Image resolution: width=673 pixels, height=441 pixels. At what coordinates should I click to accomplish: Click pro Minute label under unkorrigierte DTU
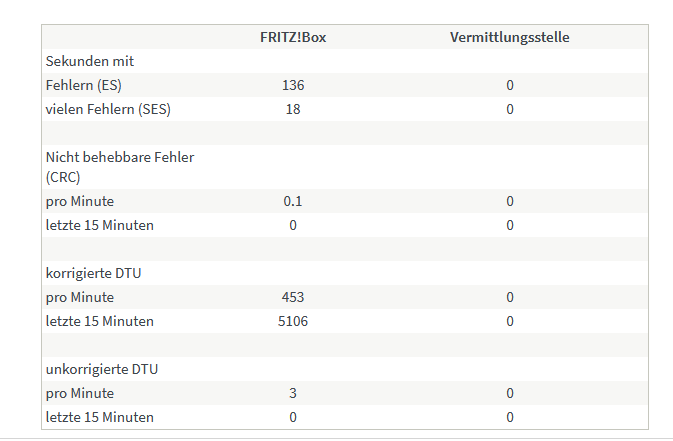tap(80, 394)
